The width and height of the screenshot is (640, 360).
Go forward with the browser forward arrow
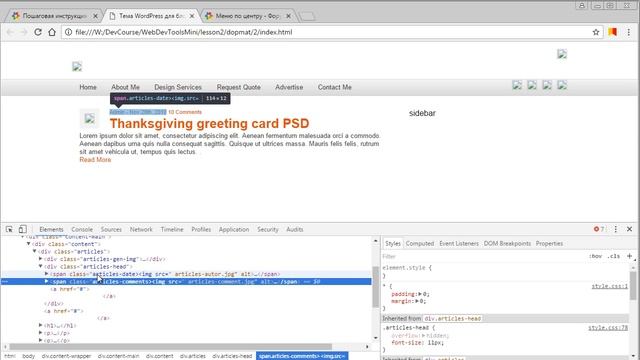pyautogui.click(x=24, y=32)
